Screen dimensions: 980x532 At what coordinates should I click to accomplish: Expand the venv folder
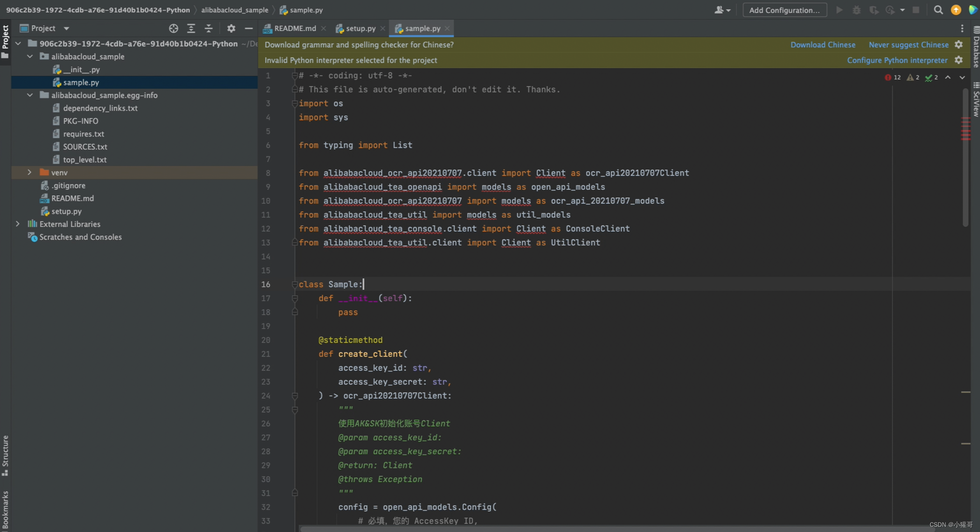click(x=30, y=172)
